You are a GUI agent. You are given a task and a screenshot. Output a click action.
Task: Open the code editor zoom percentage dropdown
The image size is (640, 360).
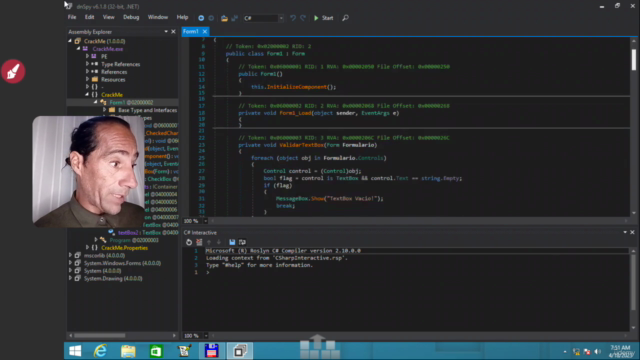[205, 221]
